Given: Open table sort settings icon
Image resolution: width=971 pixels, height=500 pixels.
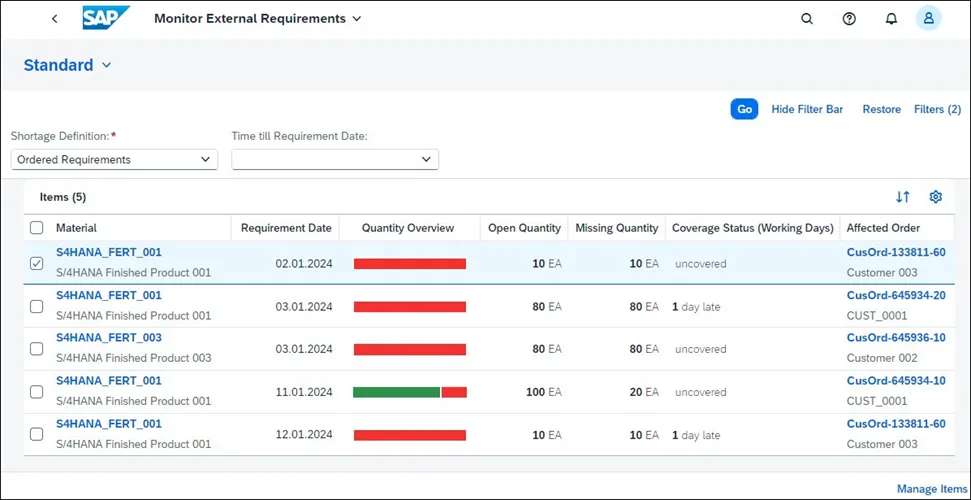Looking at the screenshot, I should click(x=903, y=197).
